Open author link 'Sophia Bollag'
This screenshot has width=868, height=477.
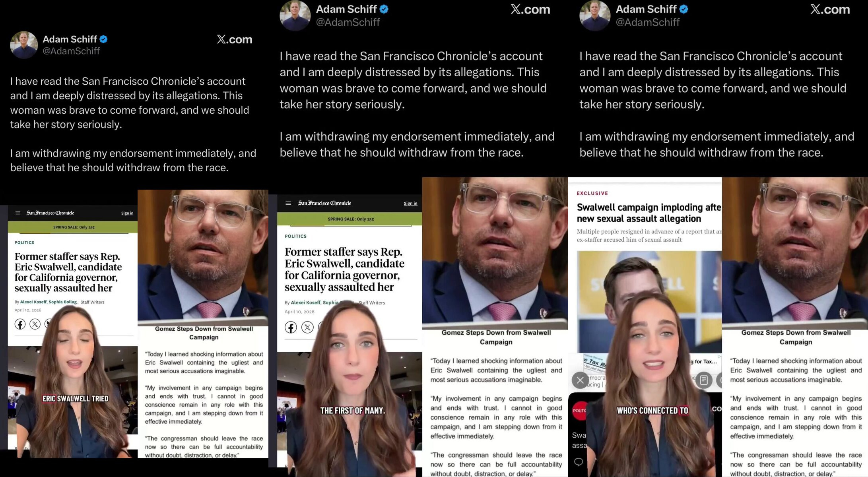tap(63, 302)
